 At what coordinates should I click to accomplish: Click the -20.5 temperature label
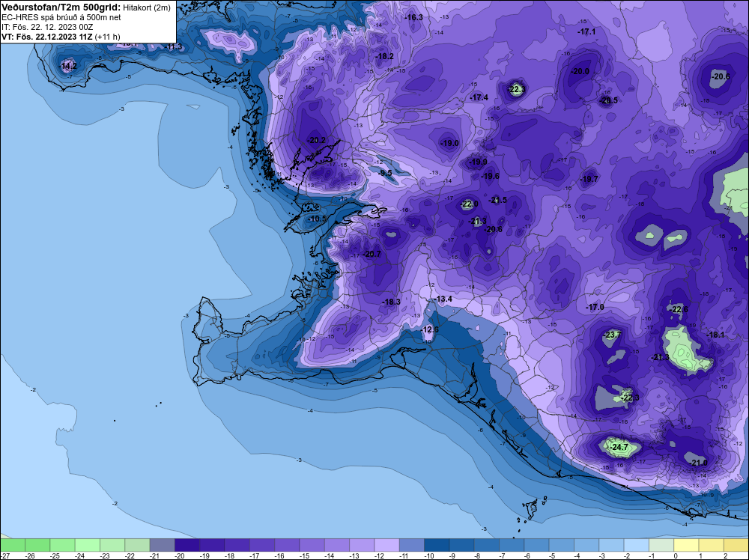pyautogui.click(x=608, y=100)
